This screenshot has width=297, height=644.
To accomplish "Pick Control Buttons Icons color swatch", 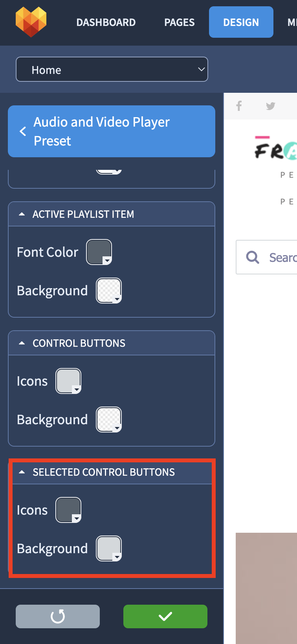I will point(68,381).
